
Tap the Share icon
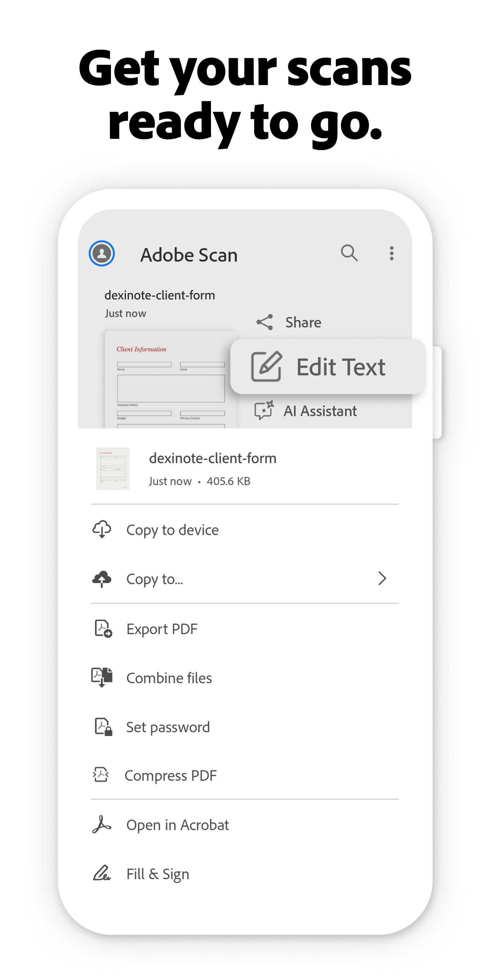(x=264, y=322)
